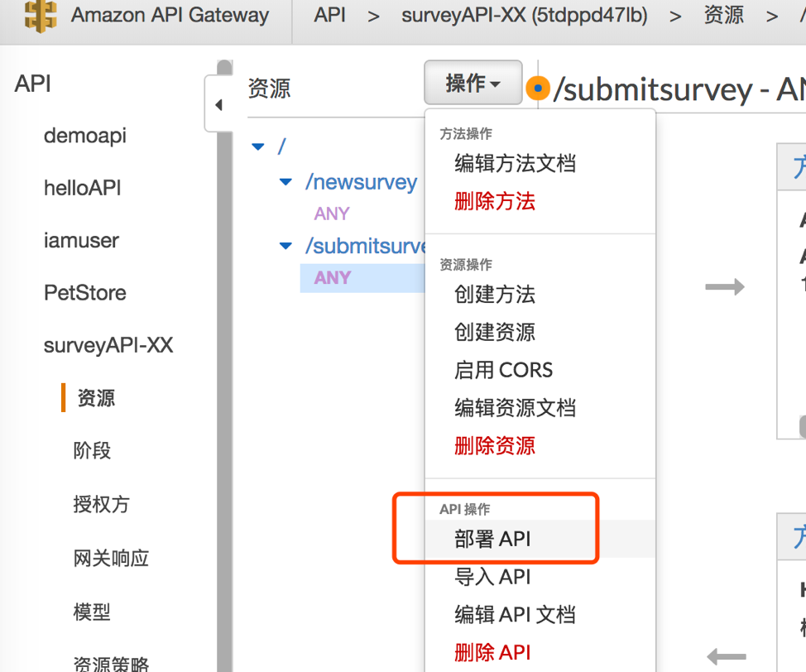This screenshot has height=672, width=806.
Task: Collapse the sidebar with the left arrow handle
Action: [218, 105]
